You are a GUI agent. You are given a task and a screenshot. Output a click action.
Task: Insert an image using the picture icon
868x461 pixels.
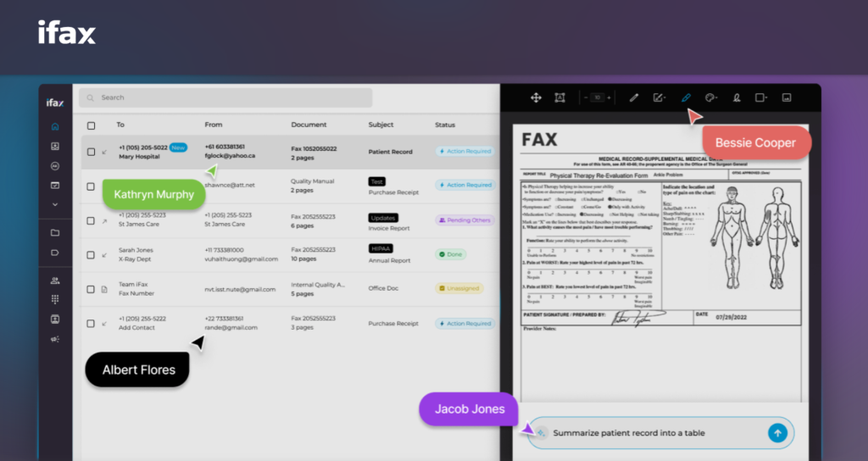pos(786,97)
